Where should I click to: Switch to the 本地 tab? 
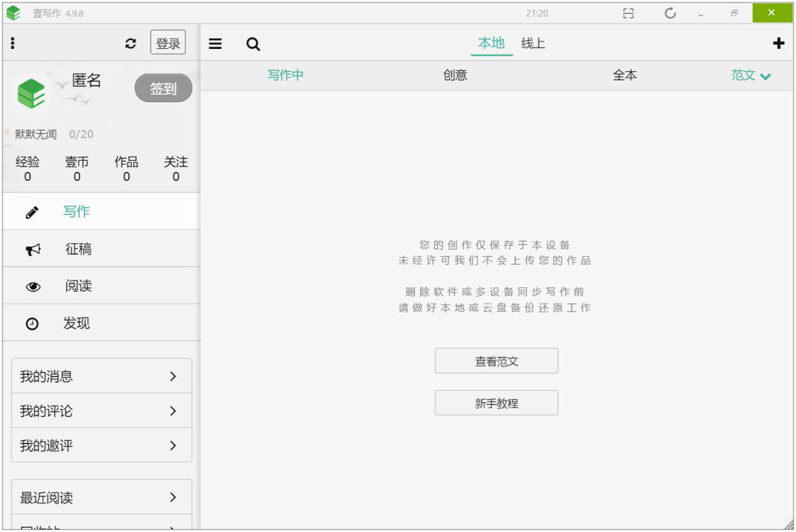[492, 43]
